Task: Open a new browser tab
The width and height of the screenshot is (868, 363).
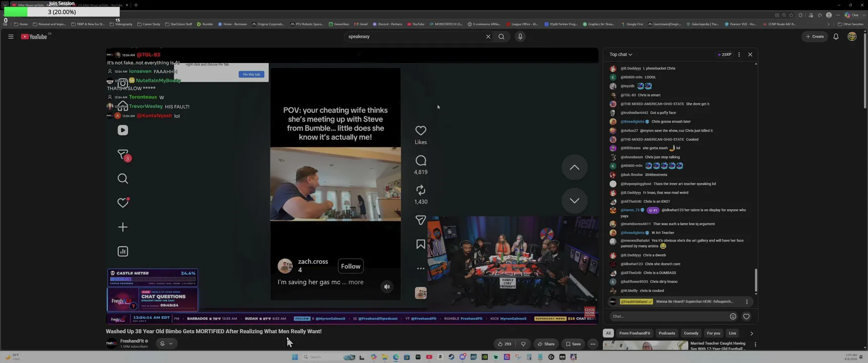Action: [x=136, y=5]
